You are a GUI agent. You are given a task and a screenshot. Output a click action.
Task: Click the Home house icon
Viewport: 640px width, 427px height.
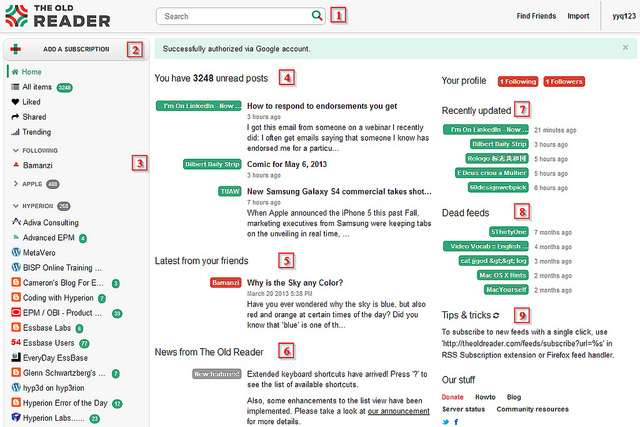tap(15, 72)
